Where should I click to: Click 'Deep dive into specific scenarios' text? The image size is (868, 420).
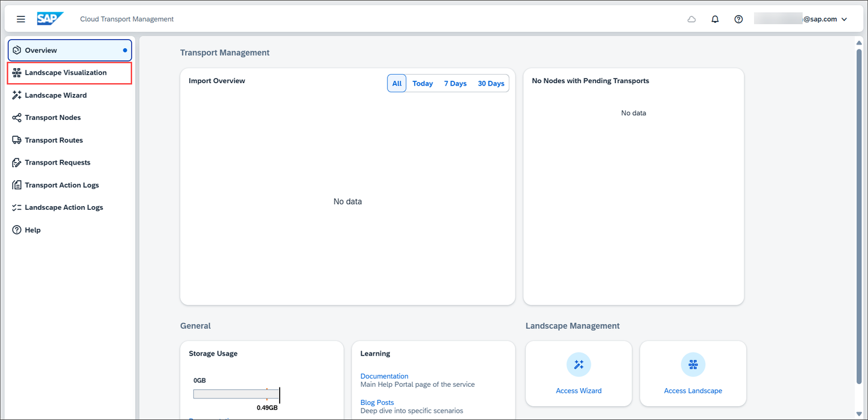(412, 411)
